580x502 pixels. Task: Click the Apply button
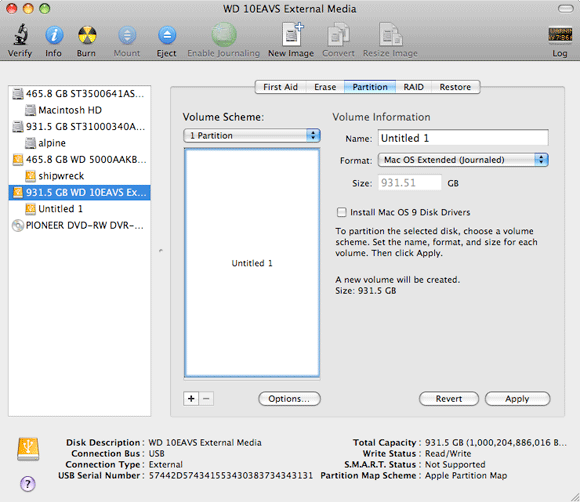(517, 399)
